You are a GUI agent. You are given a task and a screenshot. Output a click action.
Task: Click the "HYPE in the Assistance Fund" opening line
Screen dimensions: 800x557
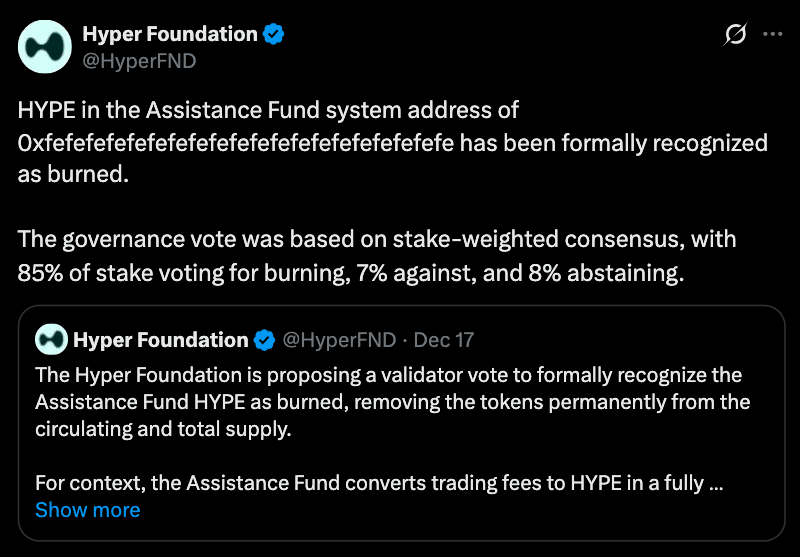tap(268, 110)
